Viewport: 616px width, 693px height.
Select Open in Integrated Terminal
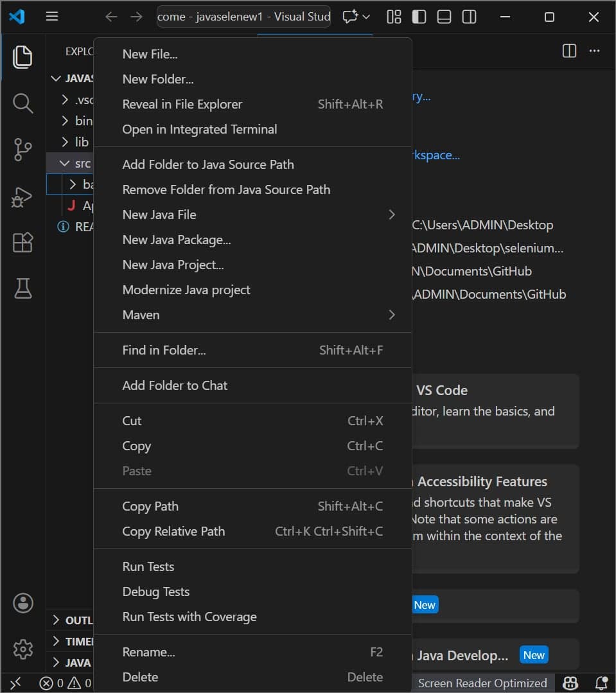[253, 130]
